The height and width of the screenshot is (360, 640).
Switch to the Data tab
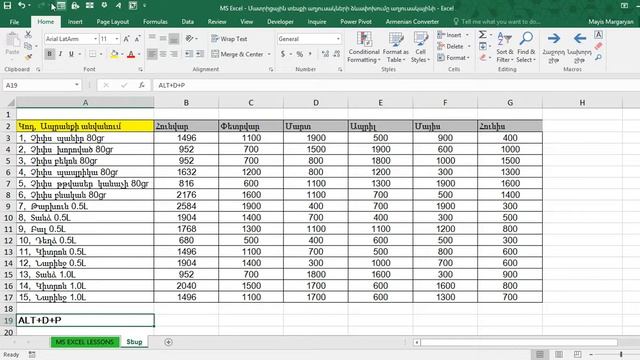188,22
